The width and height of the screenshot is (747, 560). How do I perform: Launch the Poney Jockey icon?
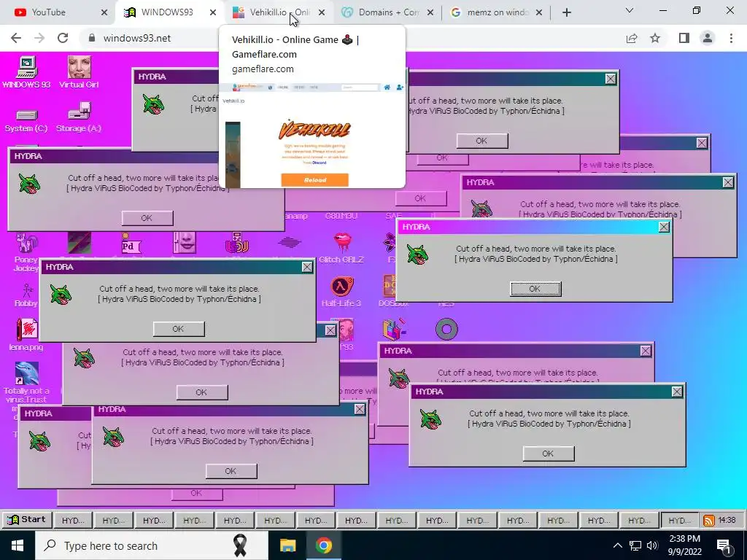26,252
